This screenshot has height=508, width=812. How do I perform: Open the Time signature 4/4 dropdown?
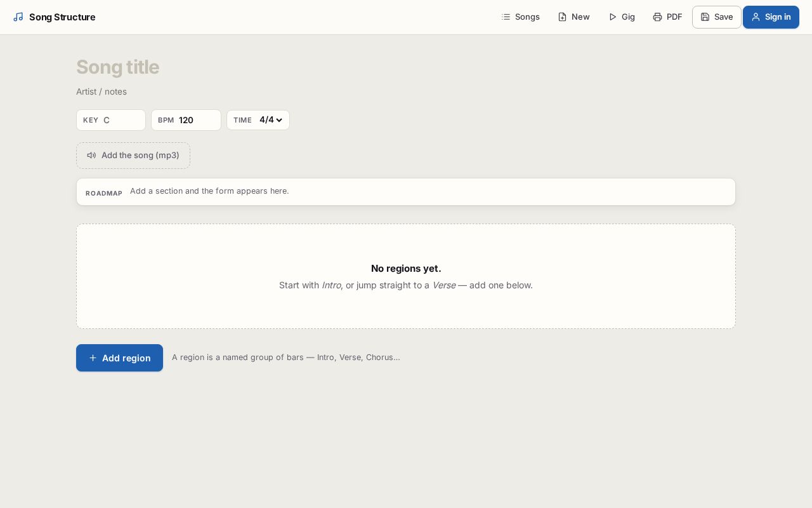tap(271, 120)
